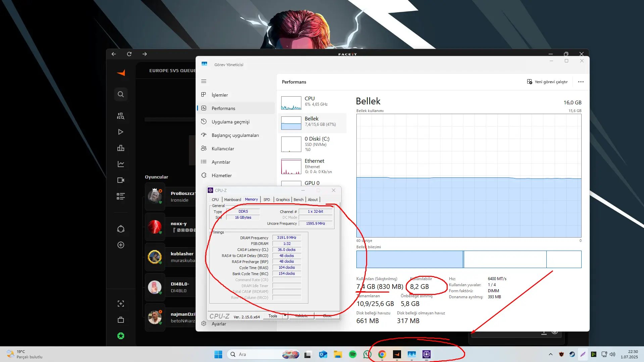Image resolution: width=644 pixels, height=362 pixels.
Task: Open Ayrıntılar in Task Manager
Action: click(236, 162)
